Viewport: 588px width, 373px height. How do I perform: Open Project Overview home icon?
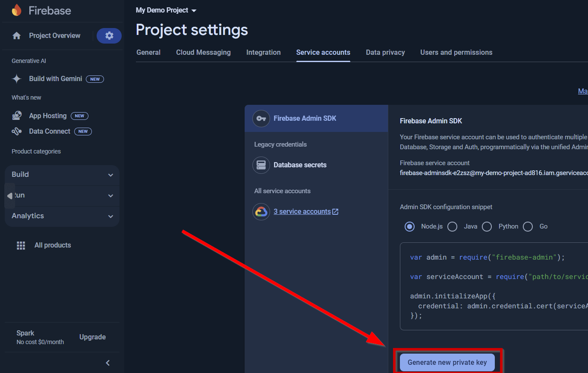16,35
